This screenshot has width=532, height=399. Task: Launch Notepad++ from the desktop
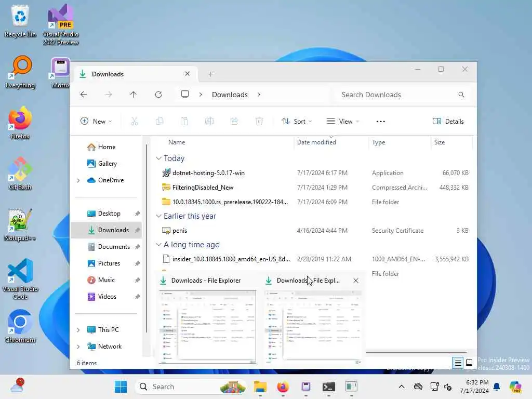click(x=20, y=224)
